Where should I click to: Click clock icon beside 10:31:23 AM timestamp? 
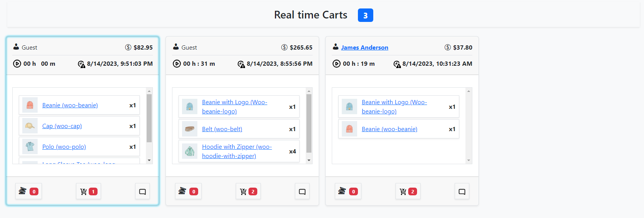click(x=397, y=64)
